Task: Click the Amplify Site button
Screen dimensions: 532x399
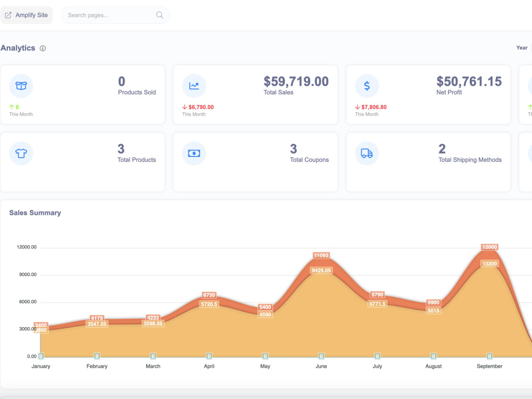Action: [27, 15]
